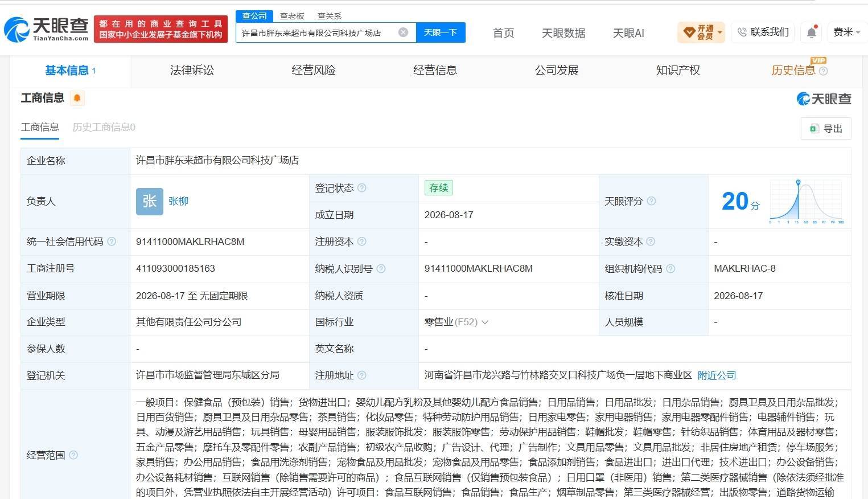Click the 天眼一下 search button
This screenshot has height=499, width=868.
(x=441, y=32)
